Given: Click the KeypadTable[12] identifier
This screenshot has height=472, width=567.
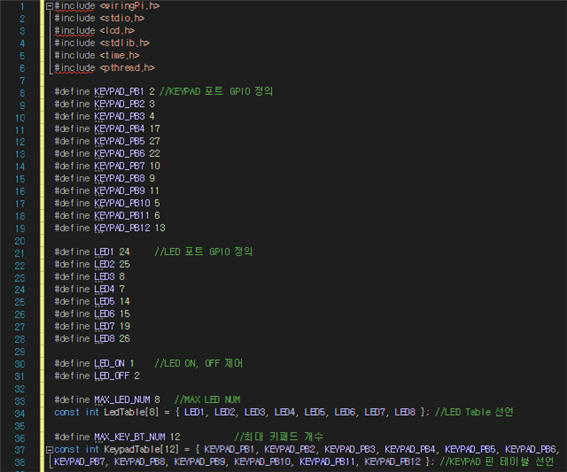Looking at the screenshot, I should [x=141, y=450].
